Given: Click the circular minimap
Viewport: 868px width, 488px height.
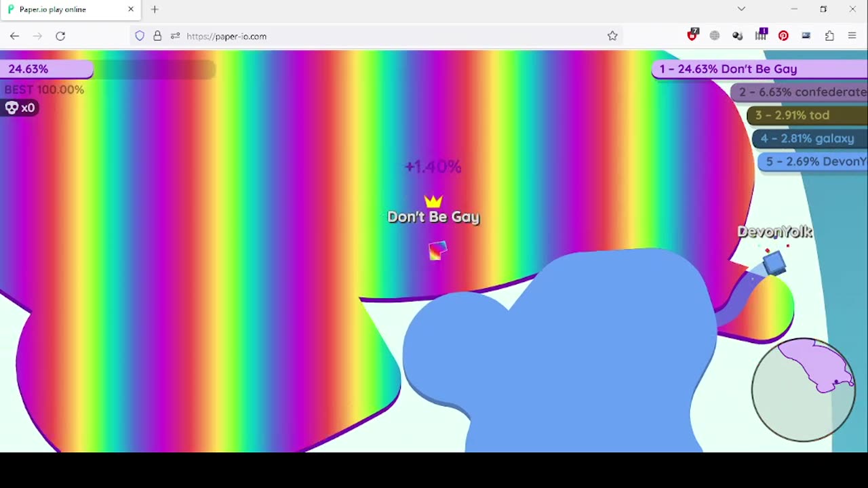Looking at the screenshot, I should (804, 390).
